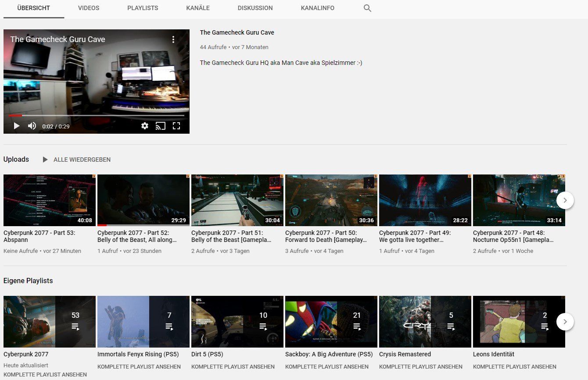Show more uploads with the right chevron

coord(565,200)
